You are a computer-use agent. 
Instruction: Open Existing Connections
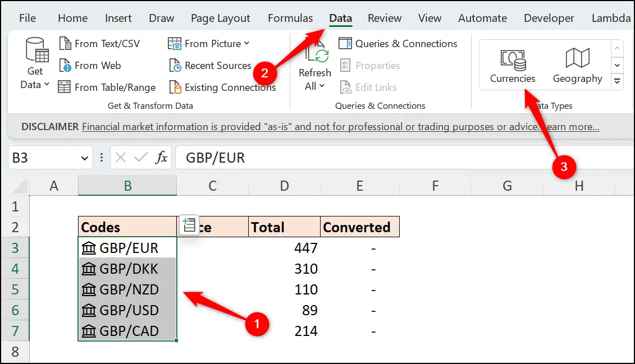[x=222, y=87]
